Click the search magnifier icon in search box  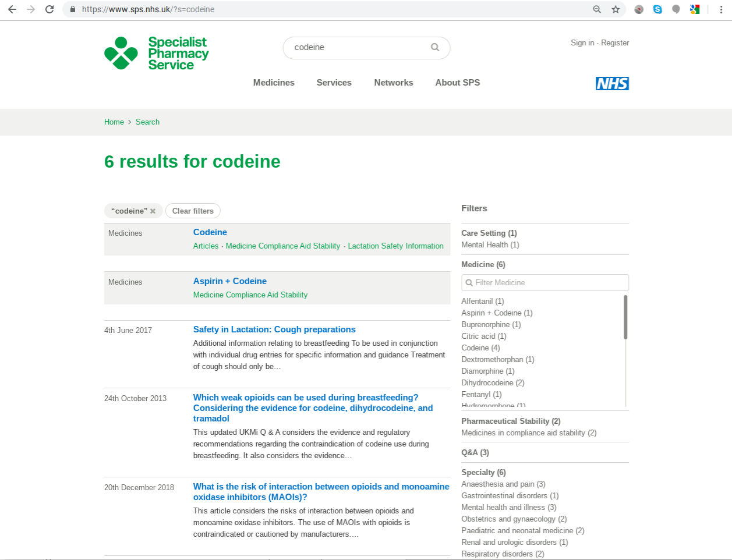tap(434, 47)
